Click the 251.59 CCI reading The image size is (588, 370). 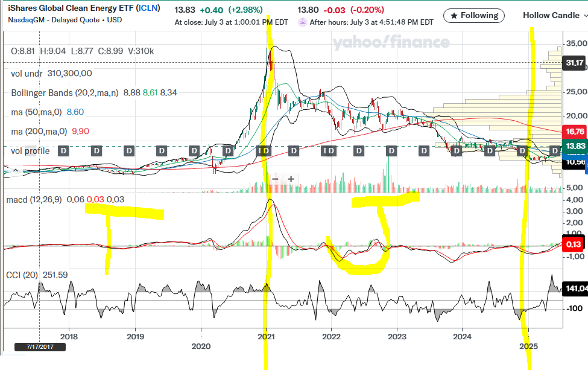[55, 275]
